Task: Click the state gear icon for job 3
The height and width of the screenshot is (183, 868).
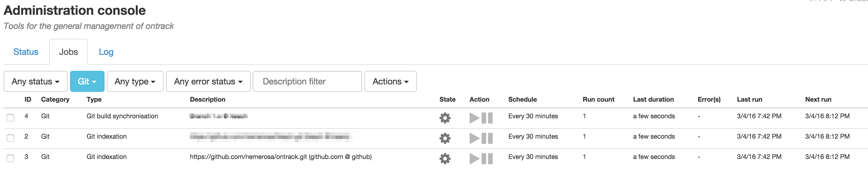Action: (x=445, y=158)
